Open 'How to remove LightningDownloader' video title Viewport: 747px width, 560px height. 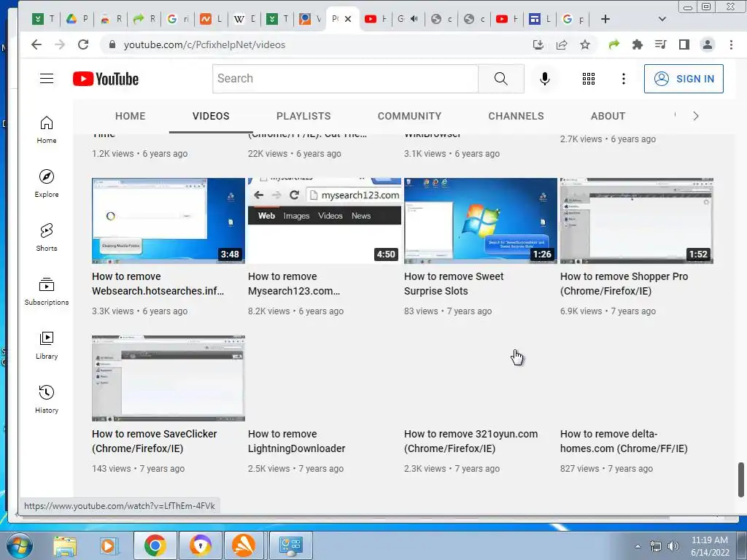tap(296, 441)
